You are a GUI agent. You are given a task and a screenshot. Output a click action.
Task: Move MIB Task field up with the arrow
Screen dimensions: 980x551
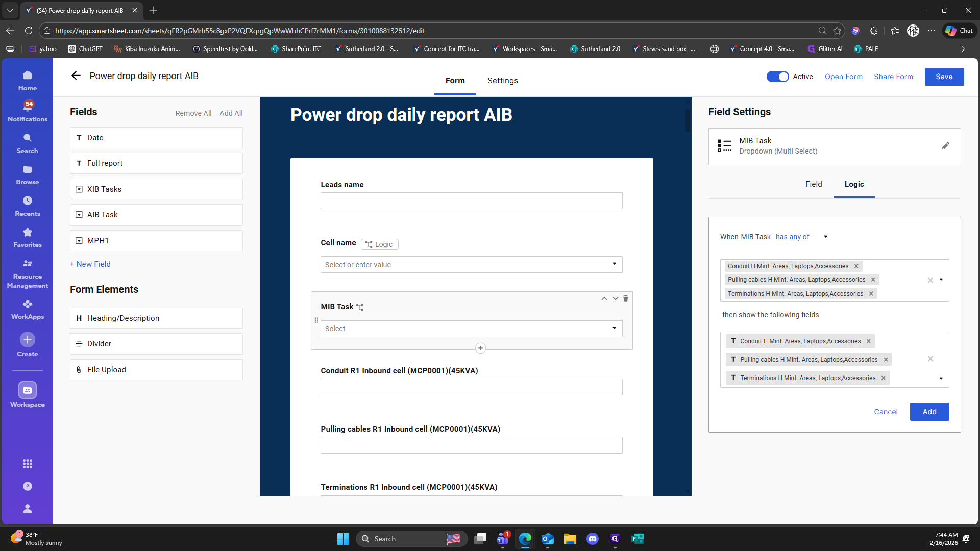pyautogui.click(x=604, y=298)
